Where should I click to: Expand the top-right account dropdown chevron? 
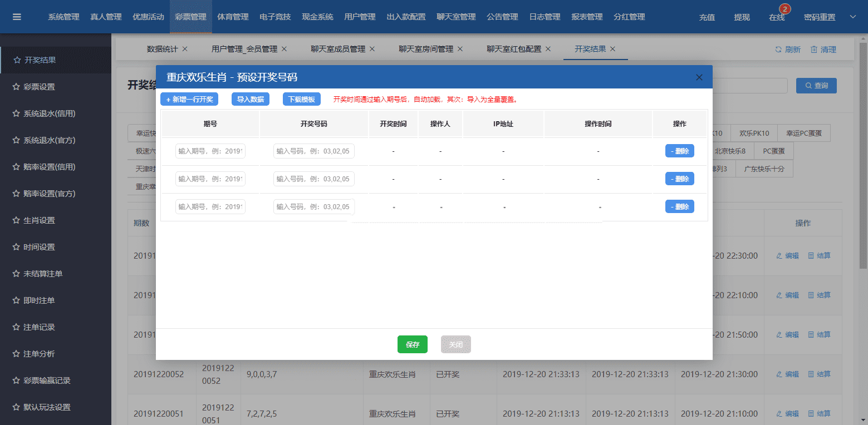[852, 17]
